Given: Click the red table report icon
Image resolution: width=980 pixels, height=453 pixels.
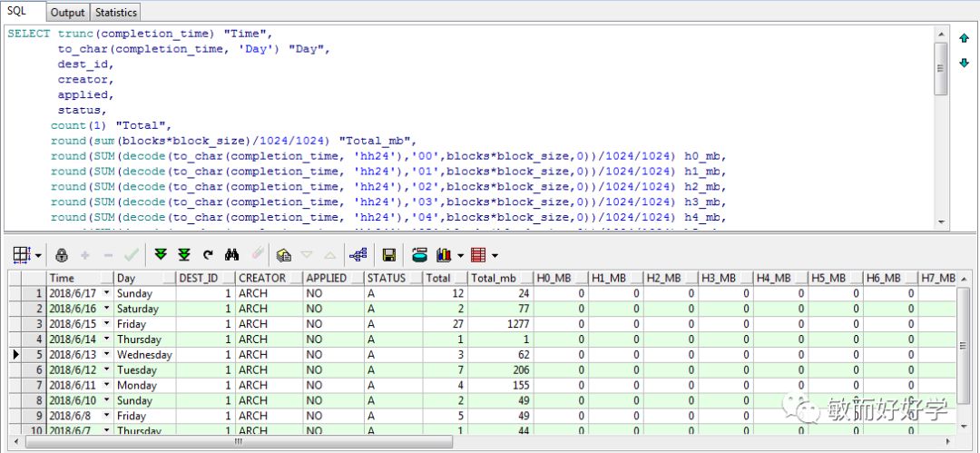Looking at the screenshot, I should (478, 255).
